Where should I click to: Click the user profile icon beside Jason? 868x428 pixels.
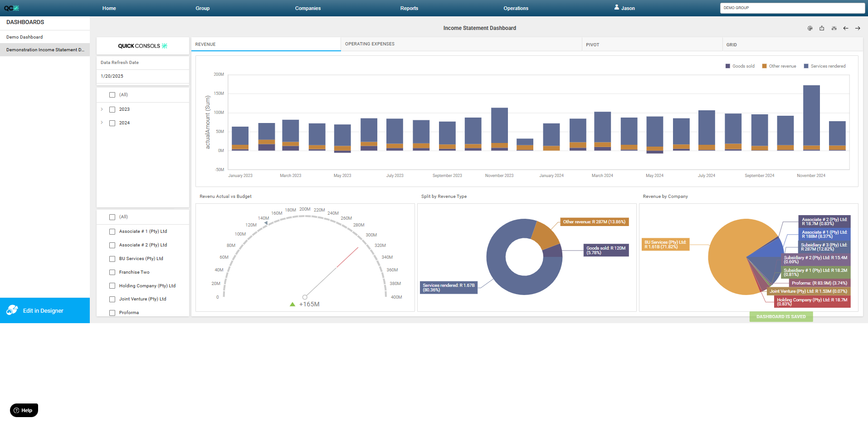[x=617, y=7]
